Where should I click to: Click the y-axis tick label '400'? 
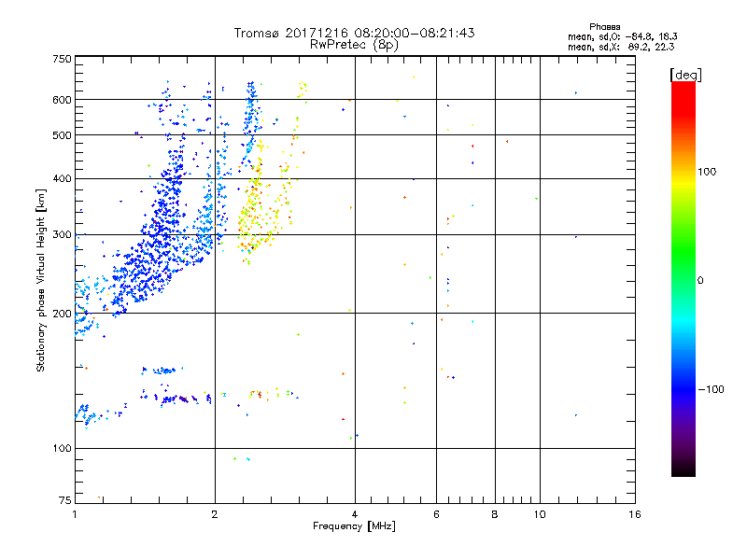click(x=62, y=178)
